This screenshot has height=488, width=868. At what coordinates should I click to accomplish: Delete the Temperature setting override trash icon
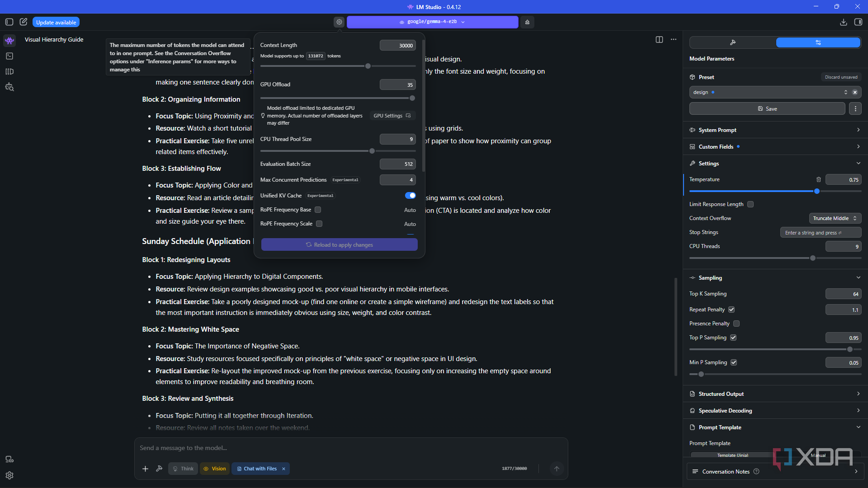tap(819, 179)
